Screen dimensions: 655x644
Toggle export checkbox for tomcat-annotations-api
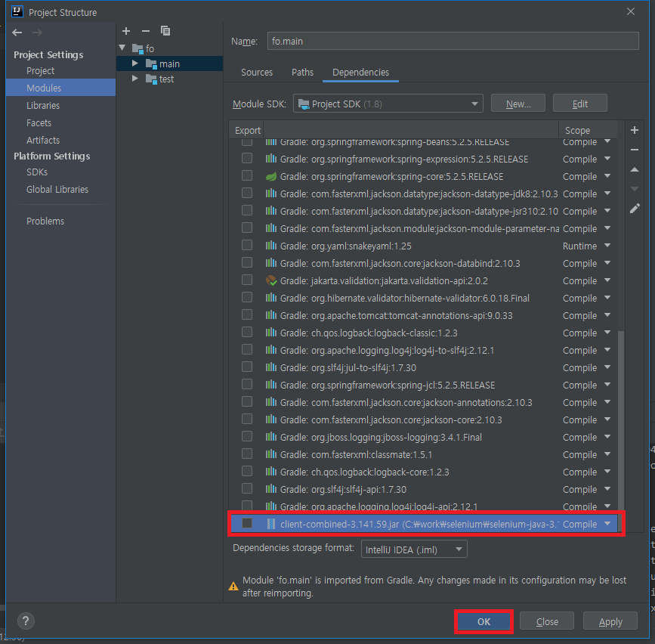coord(247,314)
